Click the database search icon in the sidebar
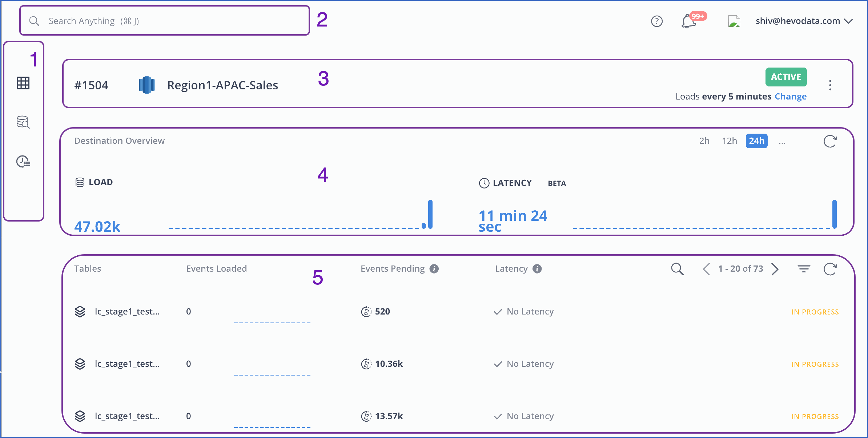868x438 pixels. tap(23, 122)
